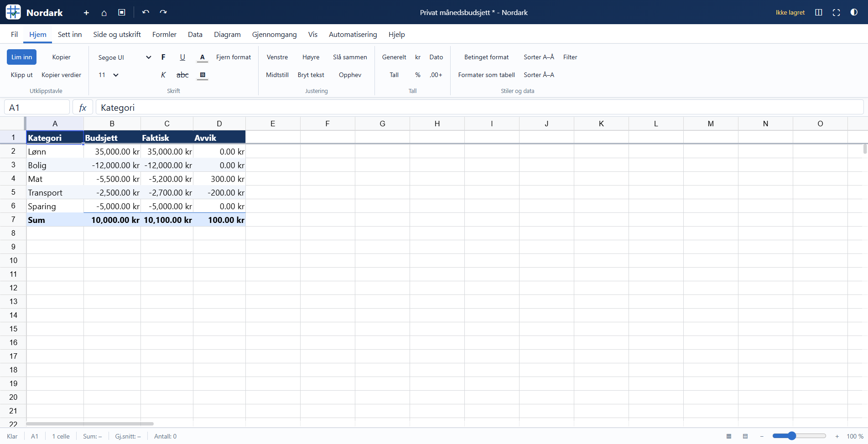The width and height of the screenshot is (868, 444).
Task: Click the name box showing A1
Action: tap(37, 108)
